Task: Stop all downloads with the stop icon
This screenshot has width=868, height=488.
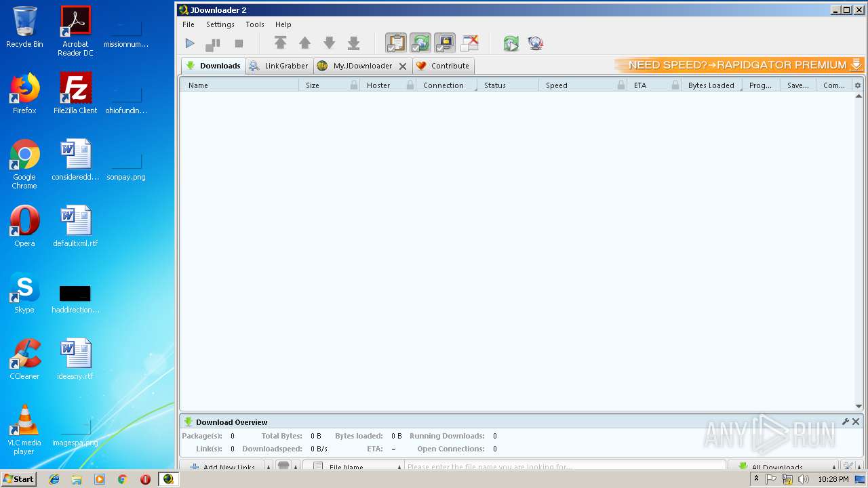Action: tap(239, 43)
